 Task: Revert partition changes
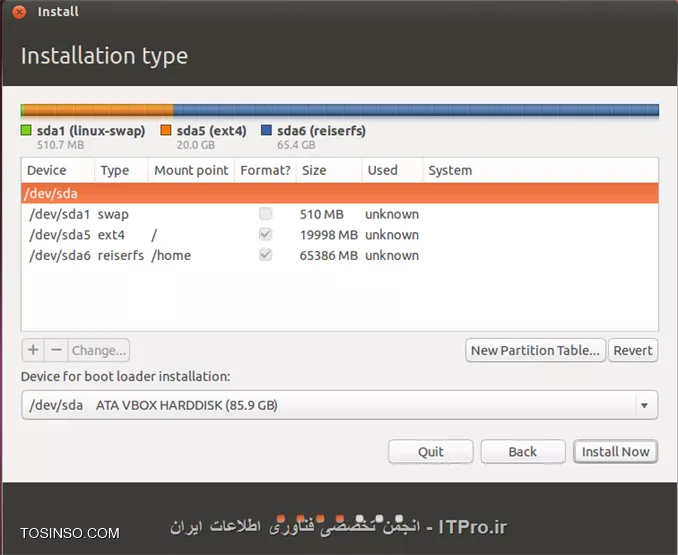[633, 350]
